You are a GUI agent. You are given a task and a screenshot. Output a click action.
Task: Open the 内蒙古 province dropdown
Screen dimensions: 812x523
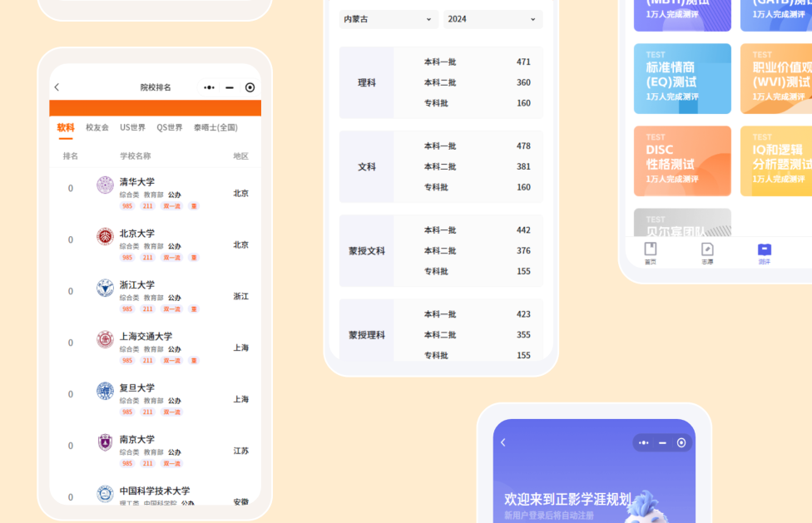pos(389,19)
